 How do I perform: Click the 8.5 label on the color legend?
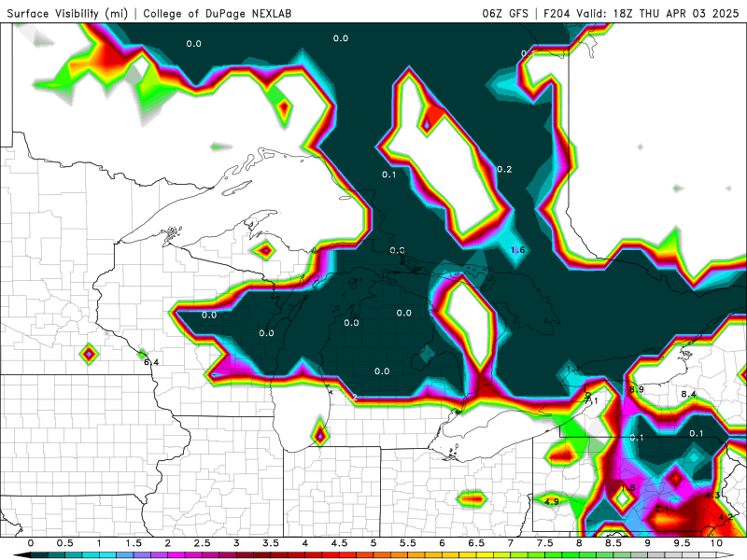click(613, 543)
